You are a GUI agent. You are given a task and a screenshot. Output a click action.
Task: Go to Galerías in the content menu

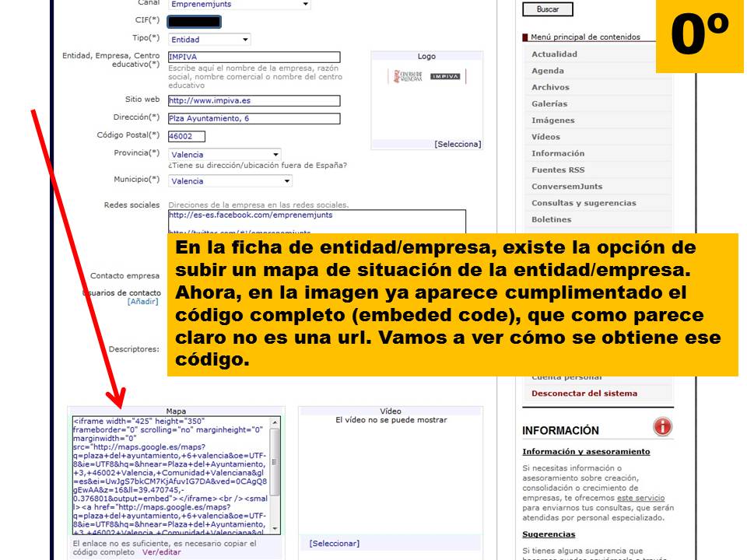(x=549, y=104)
